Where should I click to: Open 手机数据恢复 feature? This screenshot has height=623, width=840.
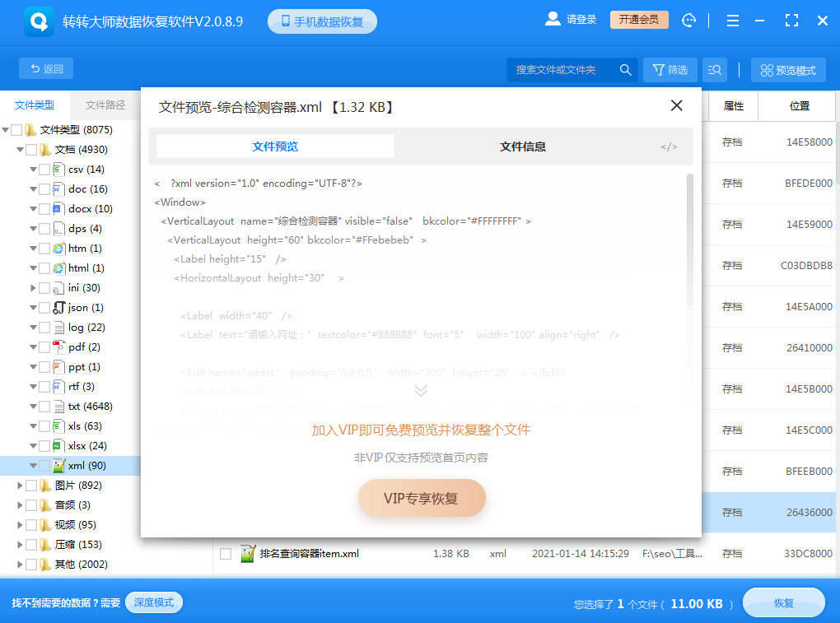pos(322,22)
